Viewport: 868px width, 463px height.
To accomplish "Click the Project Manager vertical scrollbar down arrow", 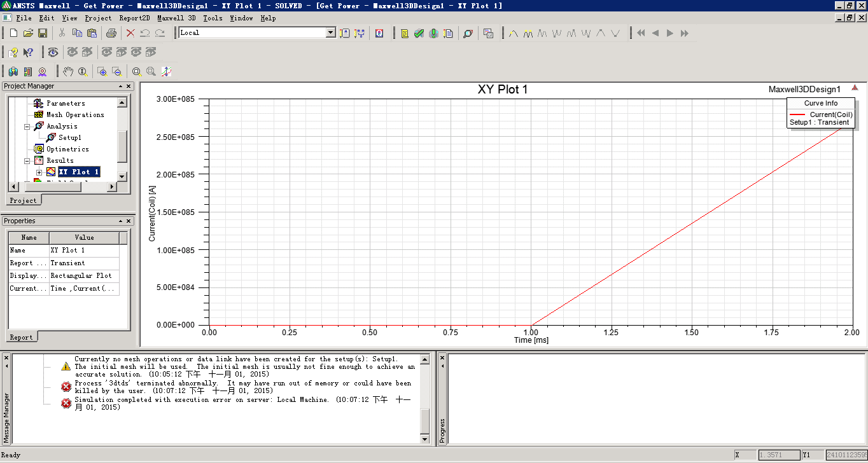I will (x=122, y=176).
